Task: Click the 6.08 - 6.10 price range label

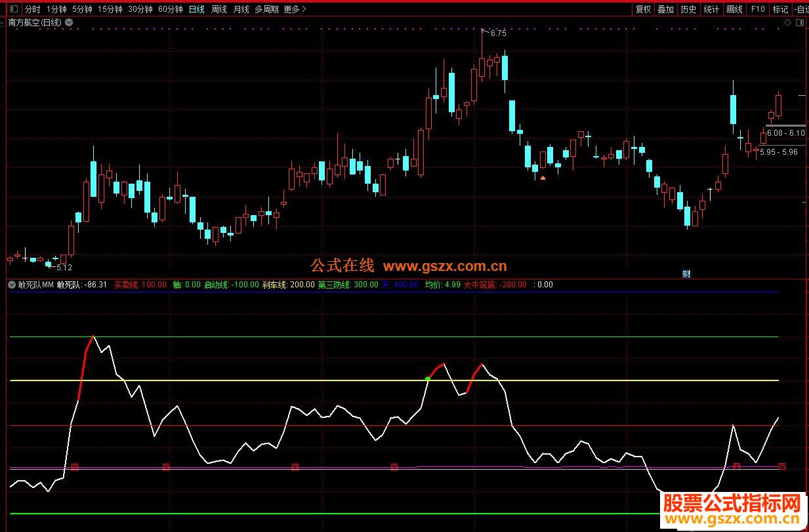Action: click(x=785, y=133)
